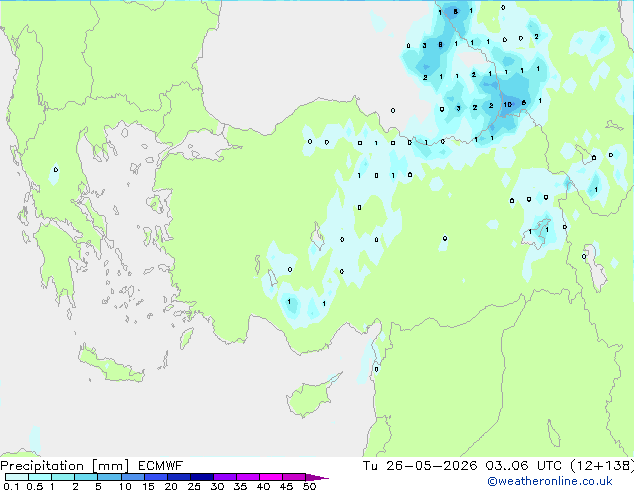Click the '40' legend scale label
The height and width of the screenshot is (490, 634).
[x=263, y=486]
